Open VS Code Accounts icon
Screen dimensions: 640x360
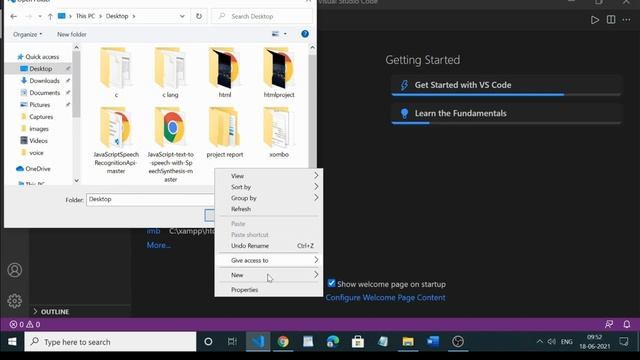[15, 270]
